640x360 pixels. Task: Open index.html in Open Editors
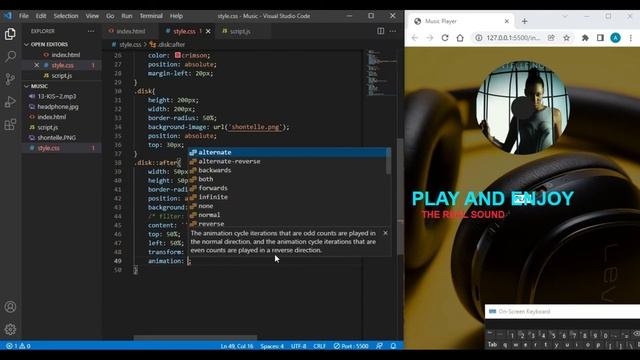pyautogui.click(x=65, y=55)
